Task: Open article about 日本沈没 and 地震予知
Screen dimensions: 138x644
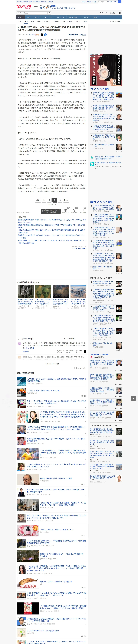Action: click(x=56, y=380)
